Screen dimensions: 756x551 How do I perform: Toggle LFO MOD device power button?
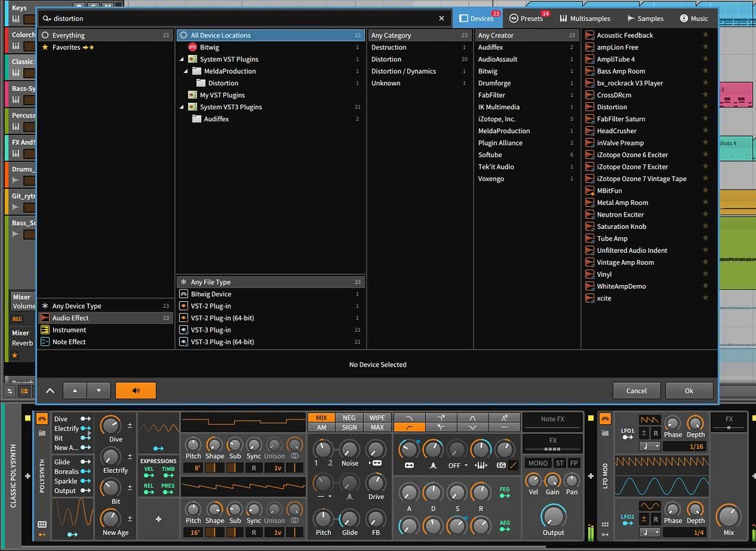[605, 418]
